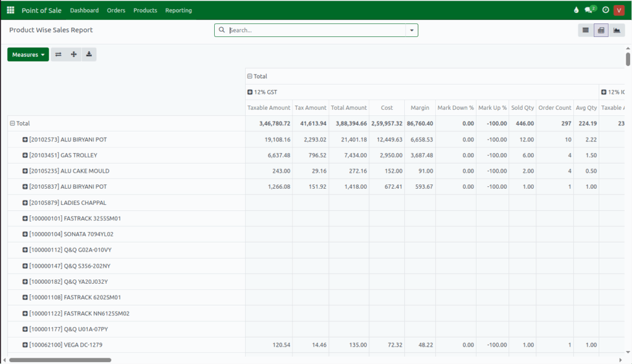Open the search filters dropdown arrow

tap(411, 30)
